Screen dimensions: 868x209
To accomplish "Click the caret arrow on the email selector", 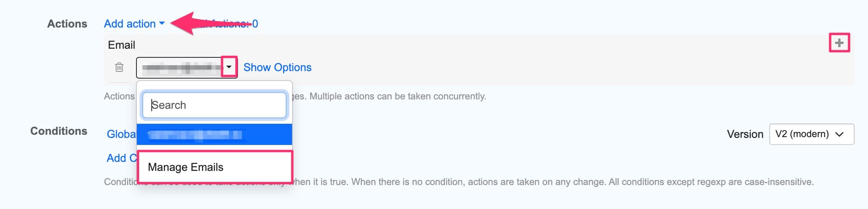I will click(229, 67).
